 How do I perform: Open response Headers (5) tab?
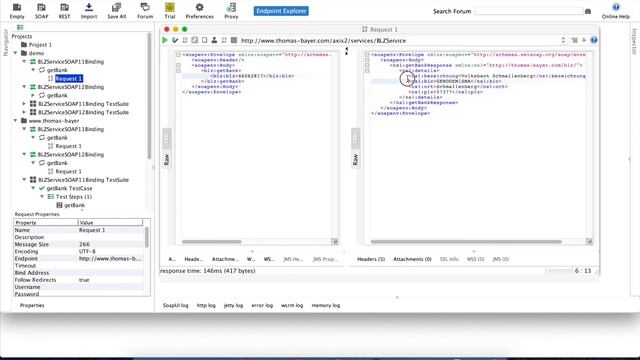(x=371, y=259)
